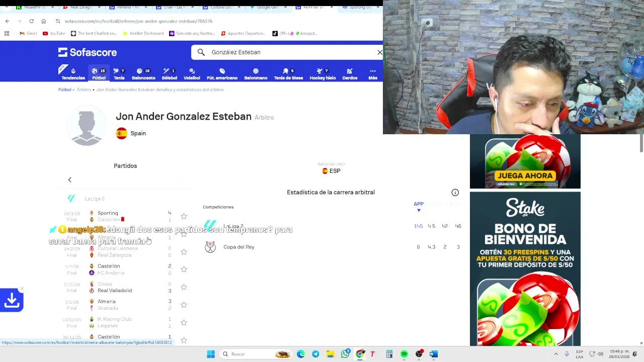Click the referee statistics info icon
The image size is (644, 362).
coord(455,193)
